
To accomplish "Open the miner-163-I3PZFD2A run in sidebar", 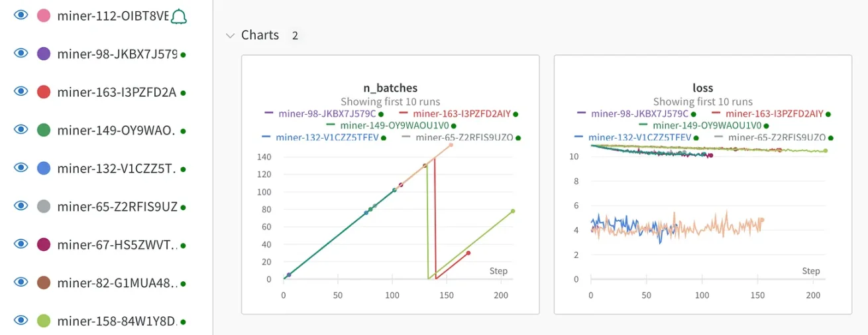I will 117,92.
